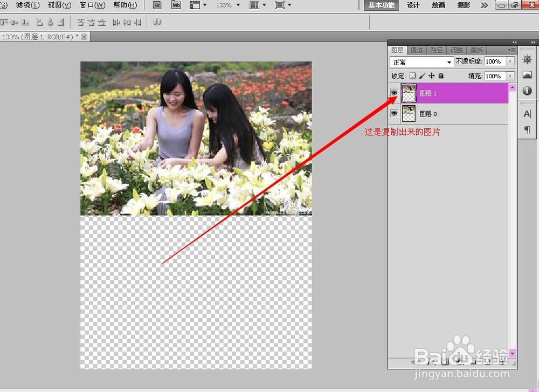Screen dimensions: 539x392
Task: Toggle lock image pixels brush icon
Action: 422,75
